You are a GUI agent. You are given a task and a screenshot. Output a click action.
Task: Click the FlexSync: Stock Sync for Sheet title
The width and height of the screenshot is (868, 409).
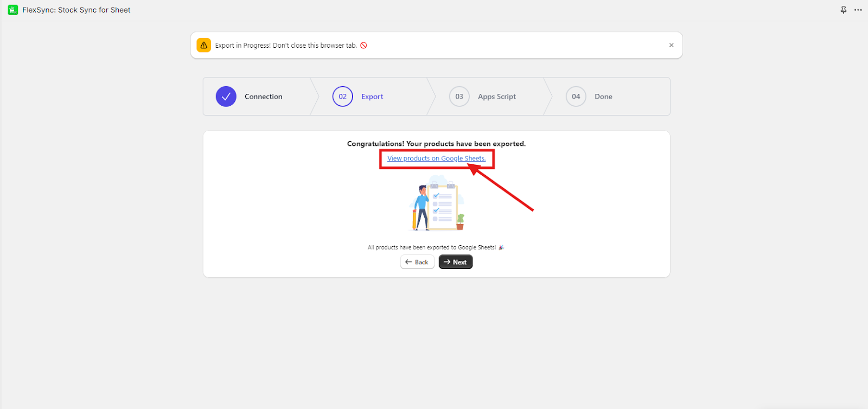point(76,10)
